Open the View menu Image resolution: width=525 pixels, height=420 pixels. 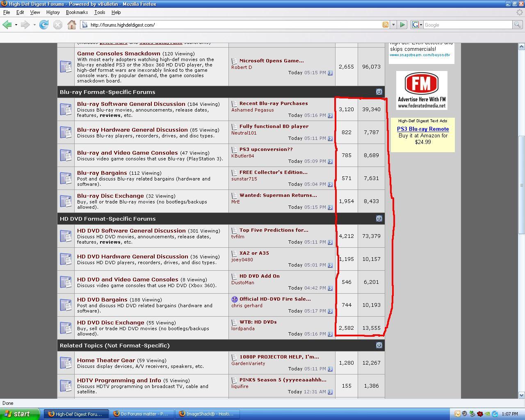coord(35,12)
